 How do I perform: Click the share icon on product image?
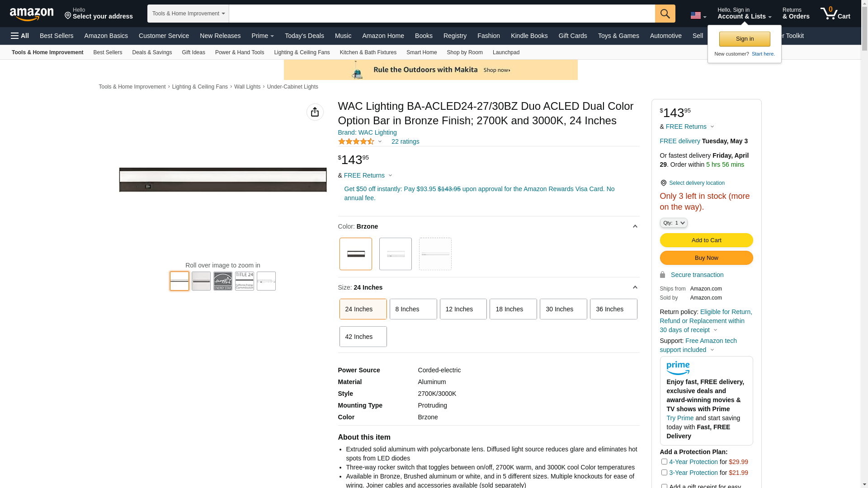point(315,112)
